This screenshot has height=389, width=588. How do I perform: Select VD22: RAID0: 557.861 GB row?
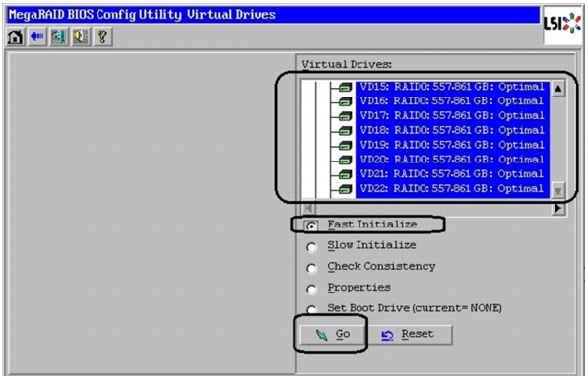pos(452,189)
